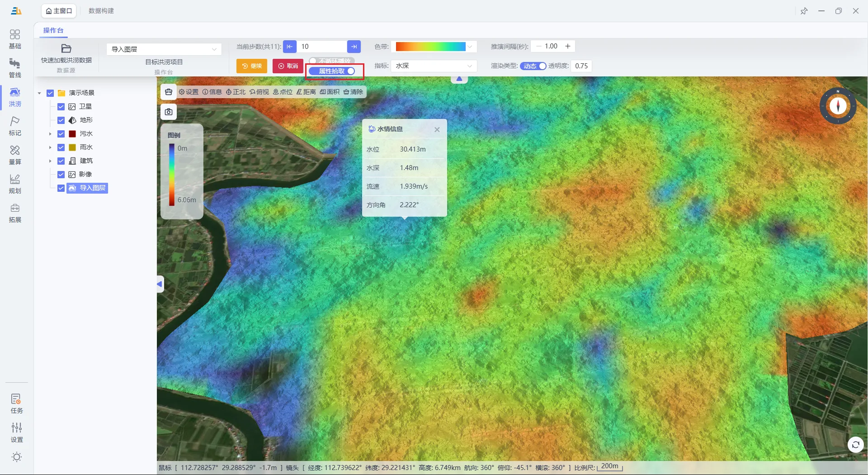The width and height of the screenshot is (868, 475).
Task: Open the 标记 sidebar module
Action: pos(15,126)
